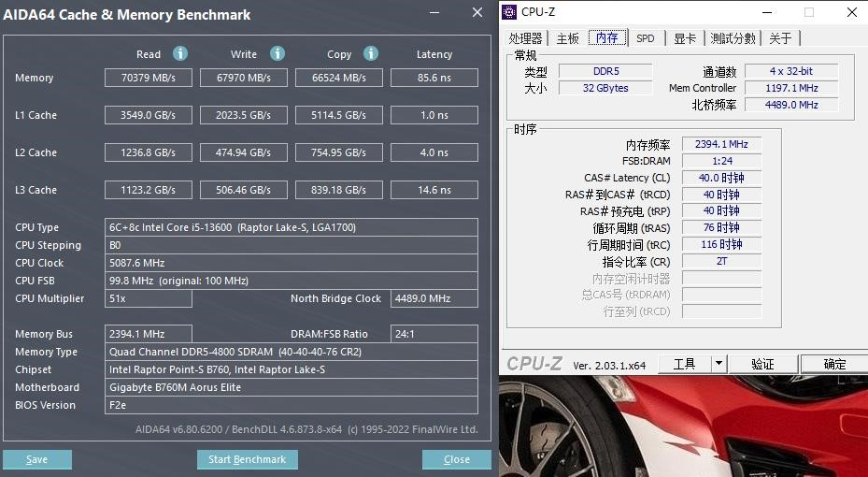Click Start Benchmark button
The width and height of the screenshot is (868, 477).
248,459
